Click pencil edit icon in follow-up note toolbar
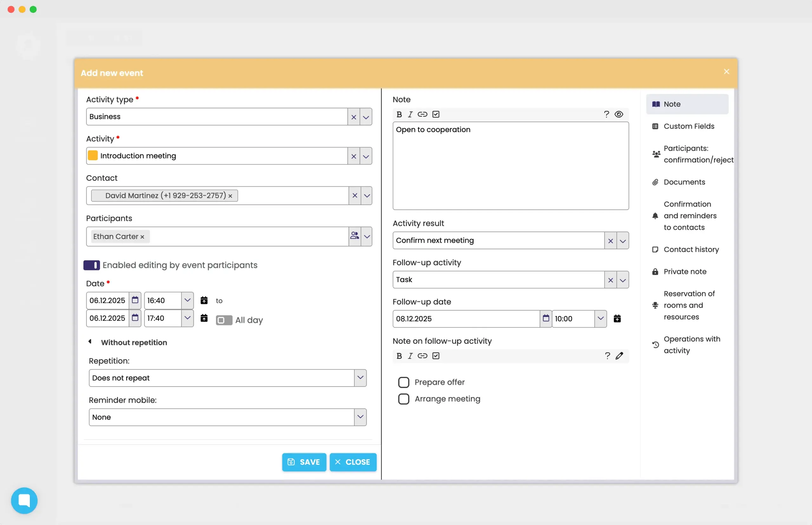This screenshot has width=812, height=525. [619, 356]
